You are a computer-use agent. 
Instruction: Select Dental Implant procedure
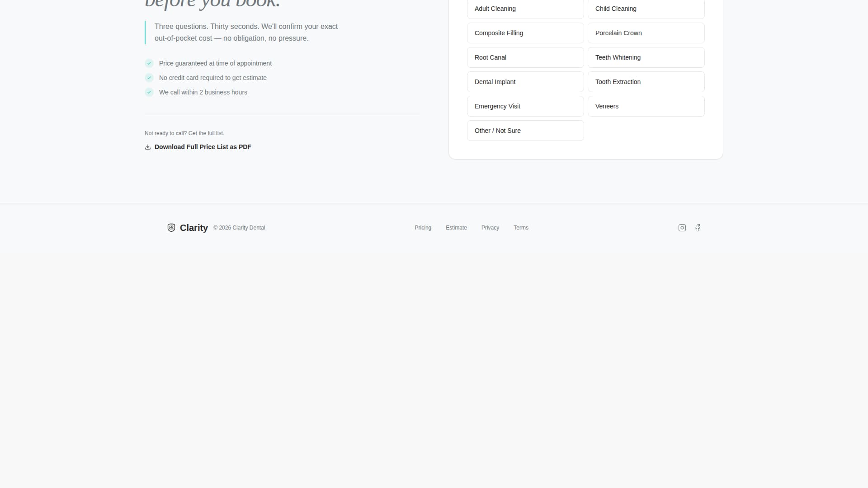point(525,82)
